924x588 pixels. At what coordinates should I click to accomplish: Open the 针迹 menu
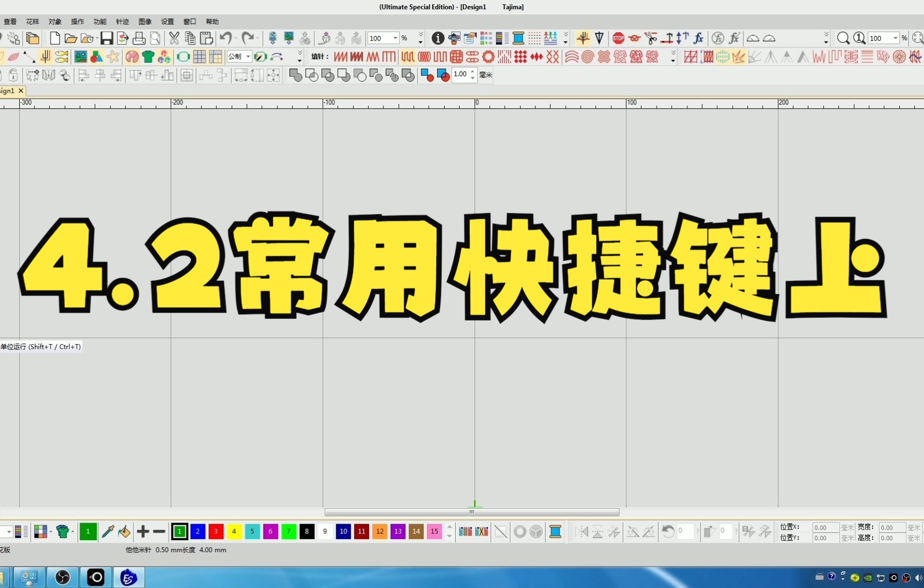123,21
